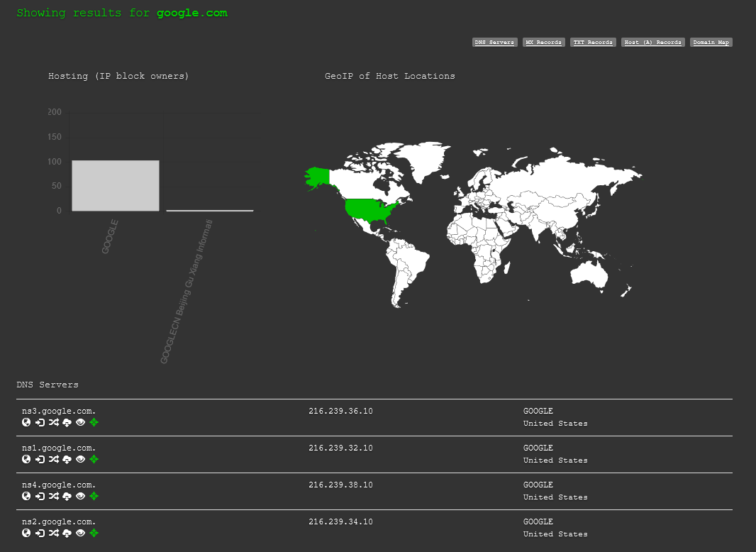
Task: Click the sign-in arrow icon under ns4.google.com.
Action: [40, 495]
